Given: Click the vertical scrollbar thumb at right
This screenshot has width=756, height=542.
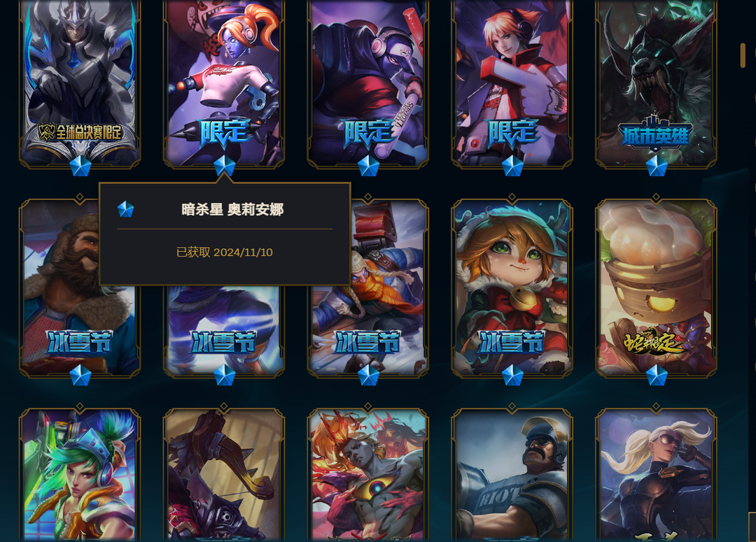Looking at the screenshot, I should click(743, 55).
